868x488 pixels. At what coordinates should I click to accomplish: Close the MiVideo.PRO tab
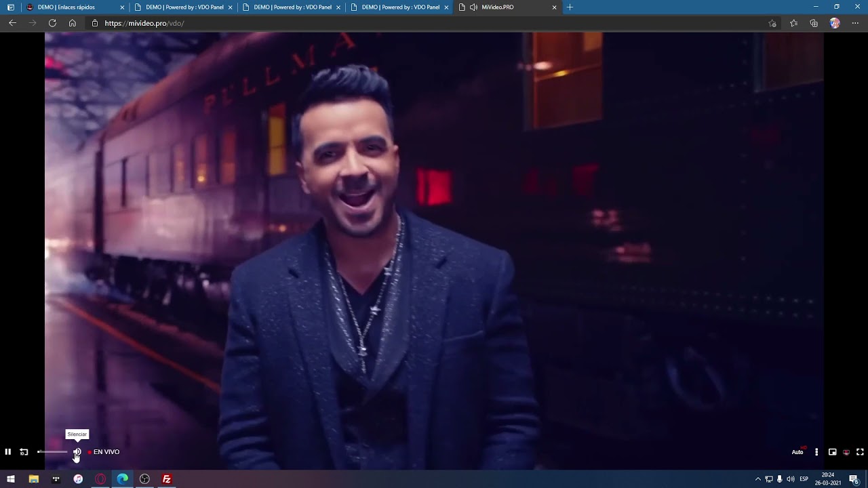(554, 7)
